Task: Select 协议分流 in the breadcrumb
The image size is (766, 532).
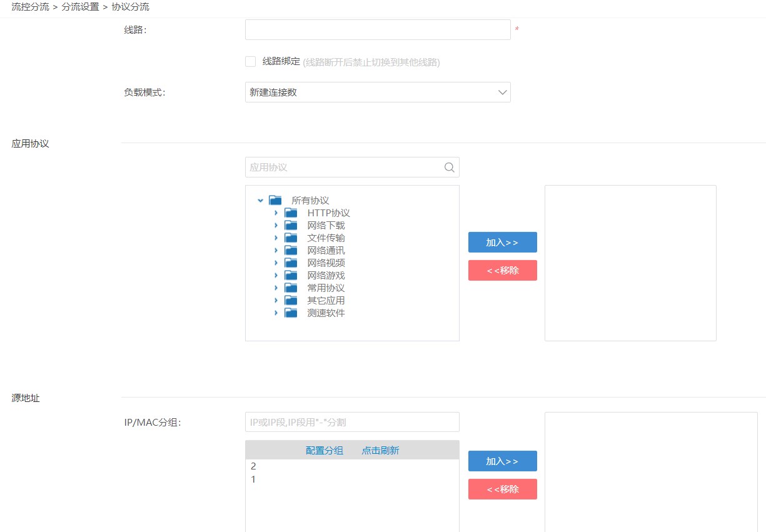Action: click(131, 8)
